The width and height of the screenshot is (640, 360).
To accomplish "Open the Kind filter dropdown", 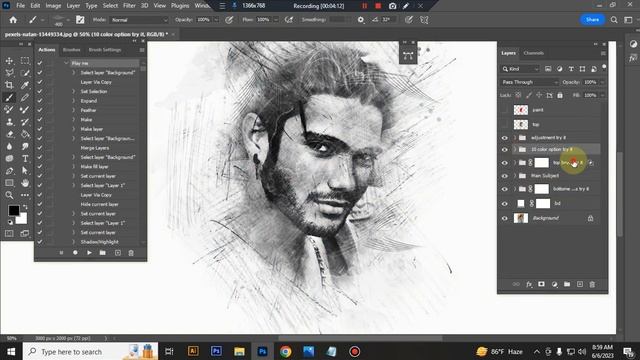I will pos(520,69).
